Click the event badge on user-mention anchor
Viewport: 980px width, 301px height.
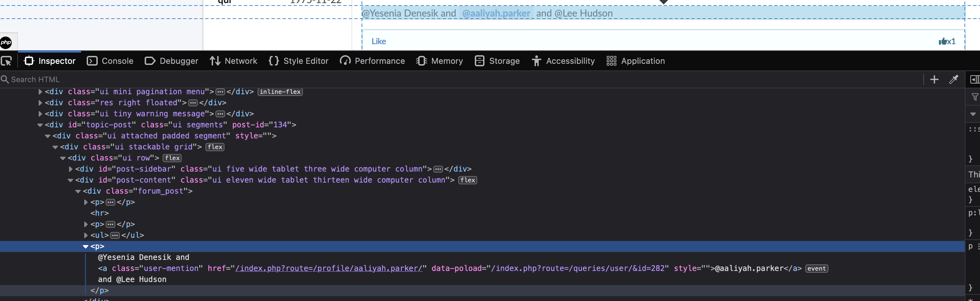point(816,269)
